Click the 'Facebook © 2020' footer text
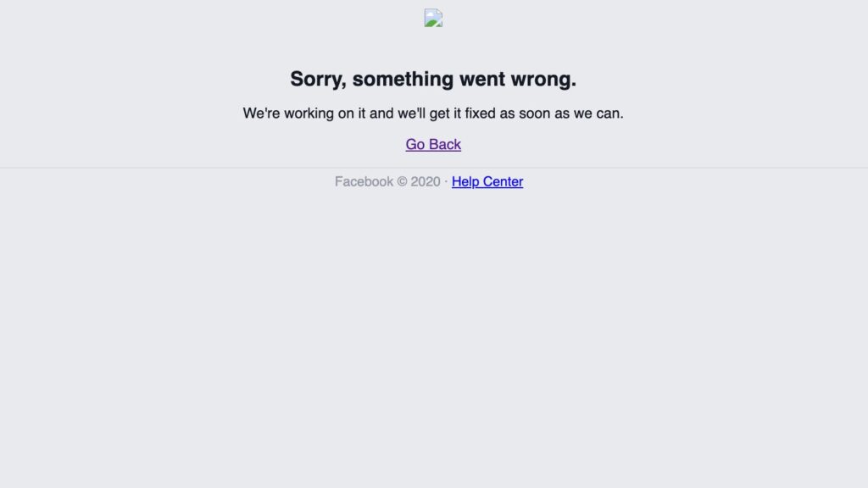Viewport: 868px width, 488px height. coord(387,181)
